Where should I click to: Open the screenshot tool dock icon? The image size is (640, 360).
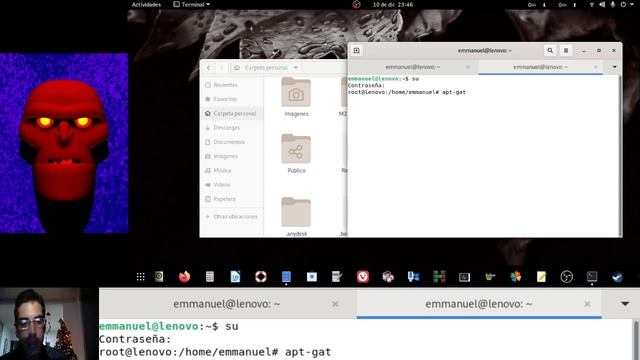(312, 277)
